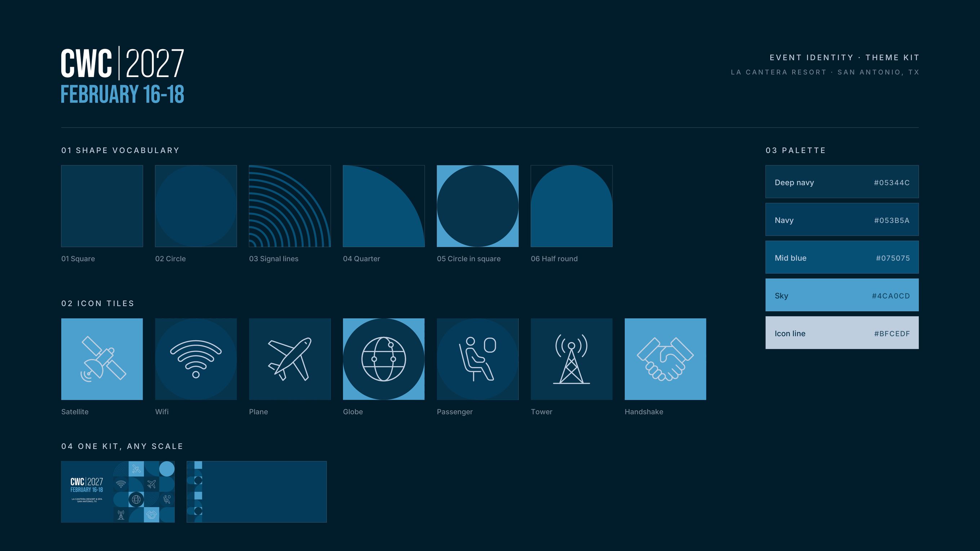
Task: Select the 03 Signal lines shape
Action: [290, 206]
